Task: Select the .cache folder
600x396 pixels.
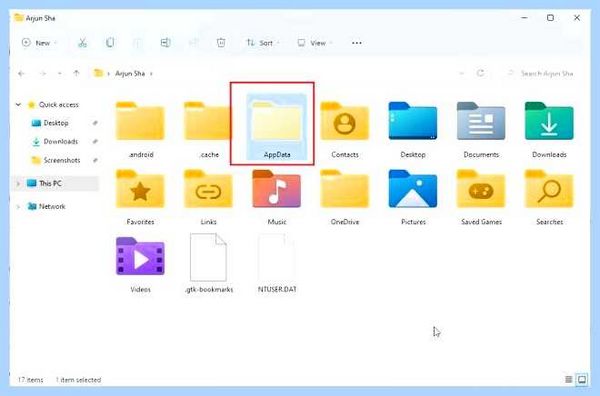Action: [x=209, y=129]
